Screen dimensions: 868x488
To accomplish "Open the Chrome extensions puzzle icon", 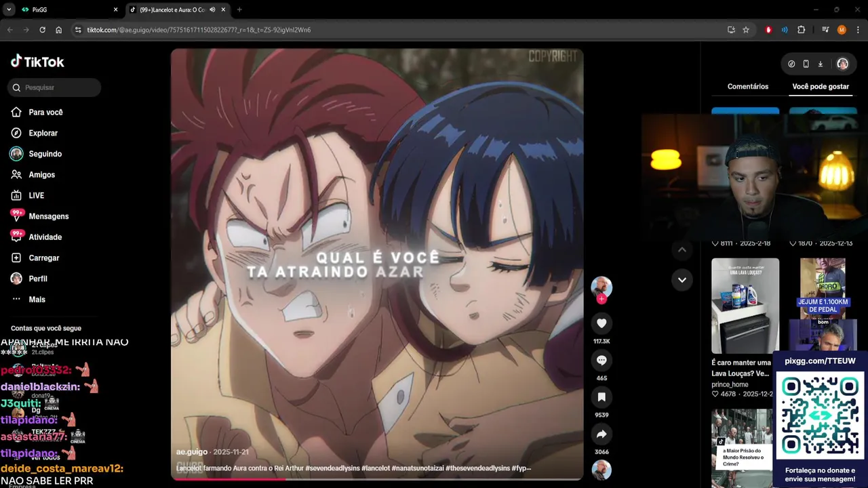I will click(x=801, y=30).
